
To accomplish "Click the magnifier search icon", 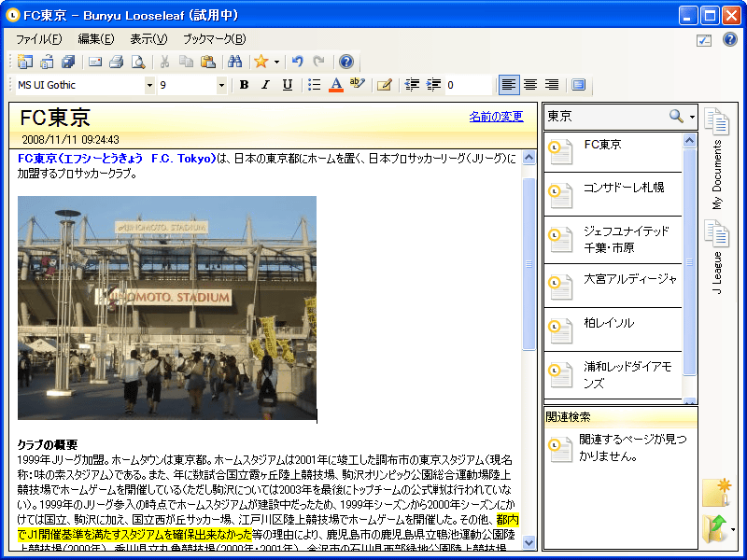I will click(676, 116).
